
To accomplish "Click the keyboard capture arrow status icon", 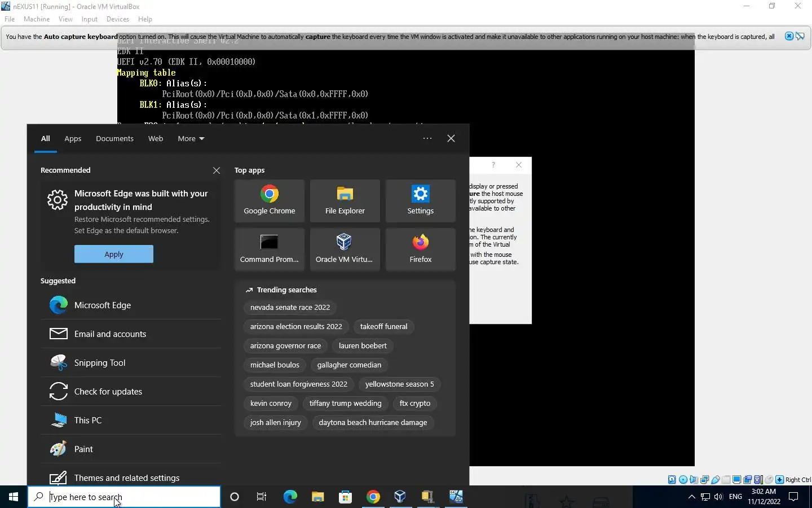I will [x=779, y=480].
